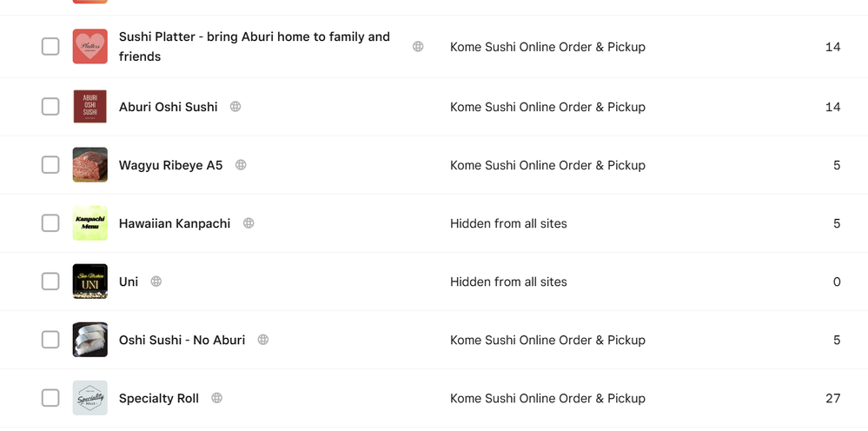Image resolution: width=868 pixels, height=431 pixels.
Task: Click globe icon next to Aburi Oshi Sushi
Action: 235,107
